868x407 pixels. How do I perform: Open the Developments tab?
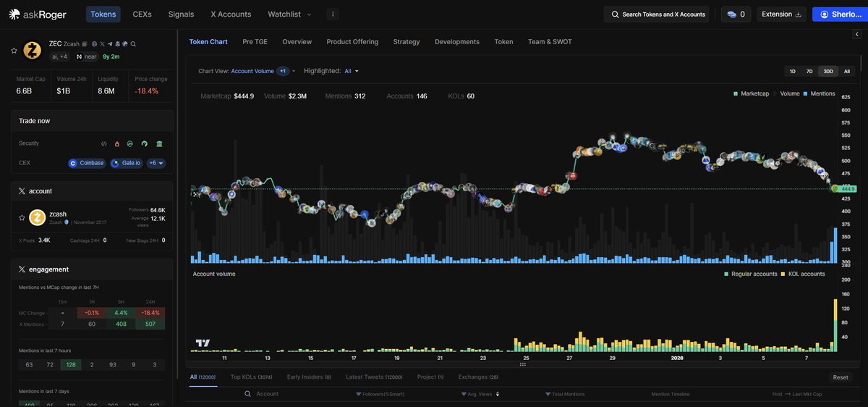coord(457,42)
